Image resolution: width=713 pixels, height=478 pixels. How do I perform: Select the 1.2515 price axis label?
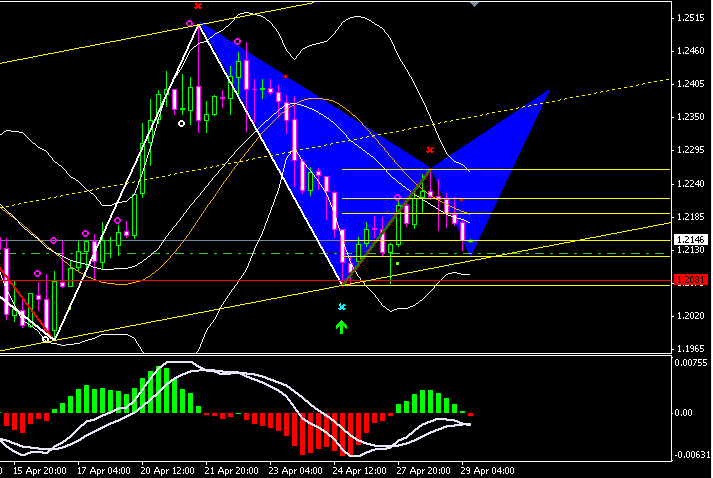click(690, 18)
